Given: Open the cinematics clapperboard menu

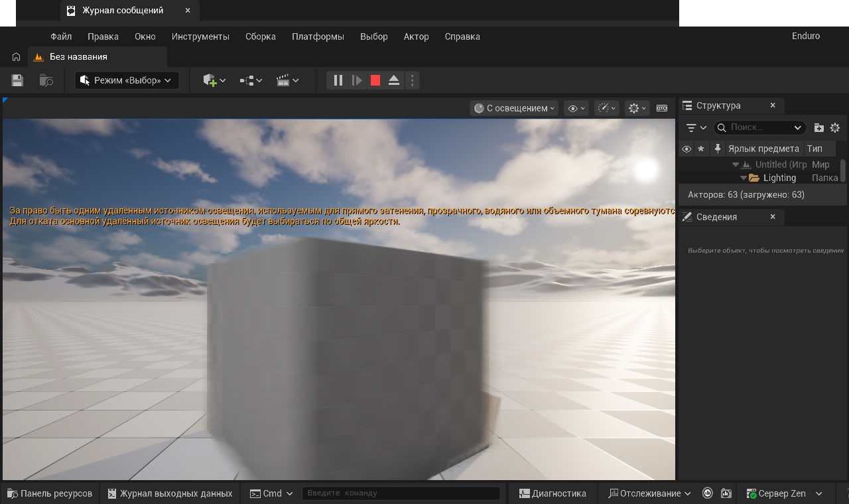Looking at the screenshot, I should [287, 80].
